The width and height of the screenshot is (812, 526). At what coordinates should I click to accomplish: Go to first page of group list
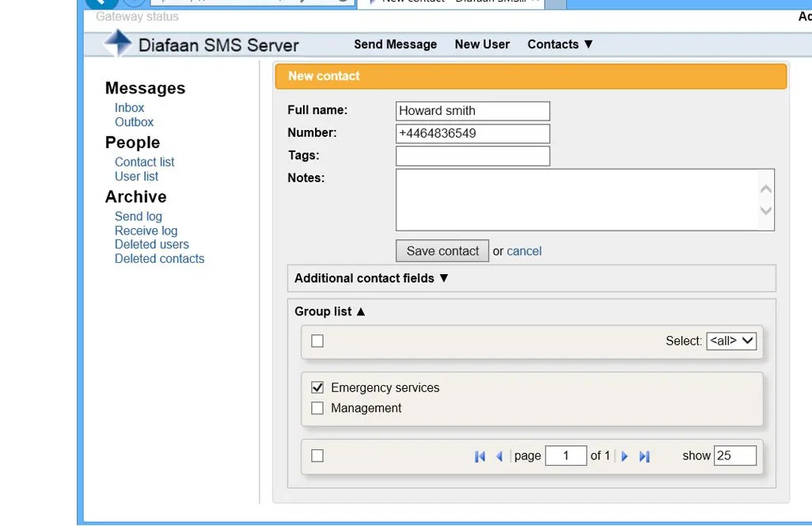[480, 456]
